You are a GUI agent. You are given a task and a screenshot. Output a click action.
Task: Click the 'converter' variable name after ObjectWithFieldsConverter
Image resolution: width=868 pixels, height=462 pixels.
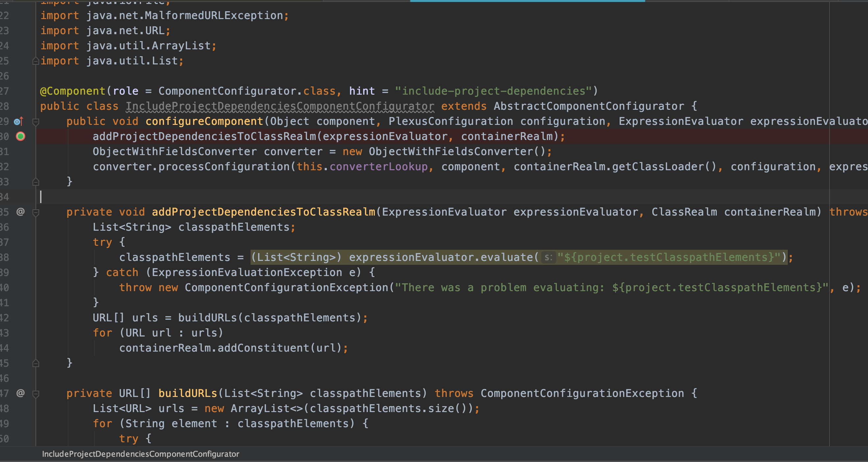[293, 151]
